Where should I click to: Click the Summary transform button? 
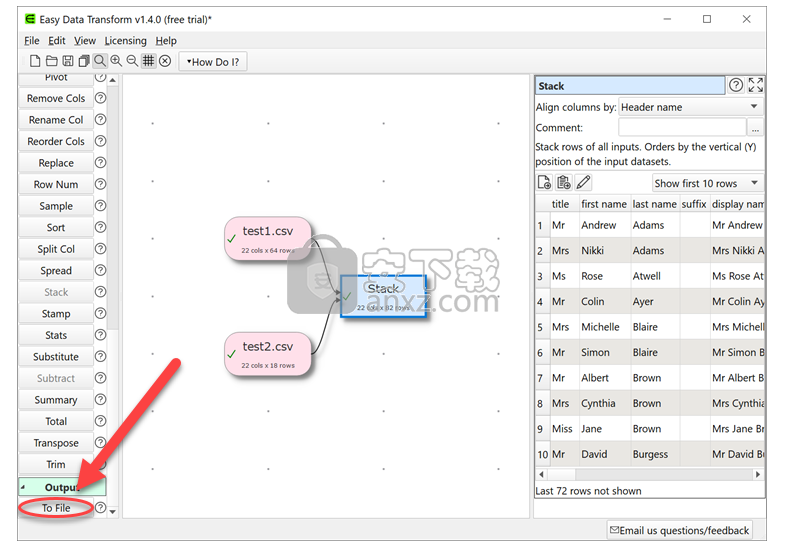click(56, 400)
